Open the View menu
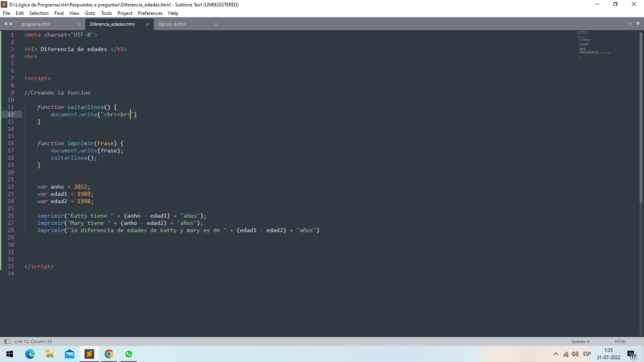The image size is (644, 362). [74, 13]
